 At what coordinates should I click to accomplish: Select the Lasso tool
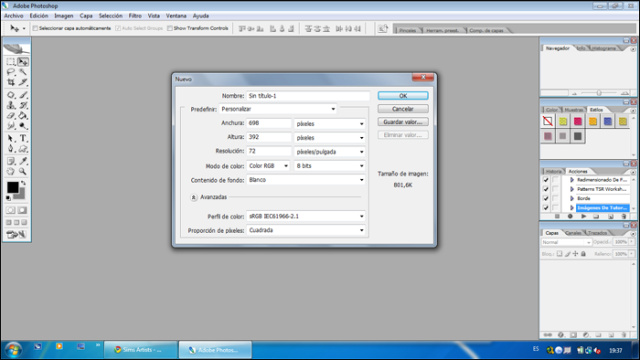(11, 72)
